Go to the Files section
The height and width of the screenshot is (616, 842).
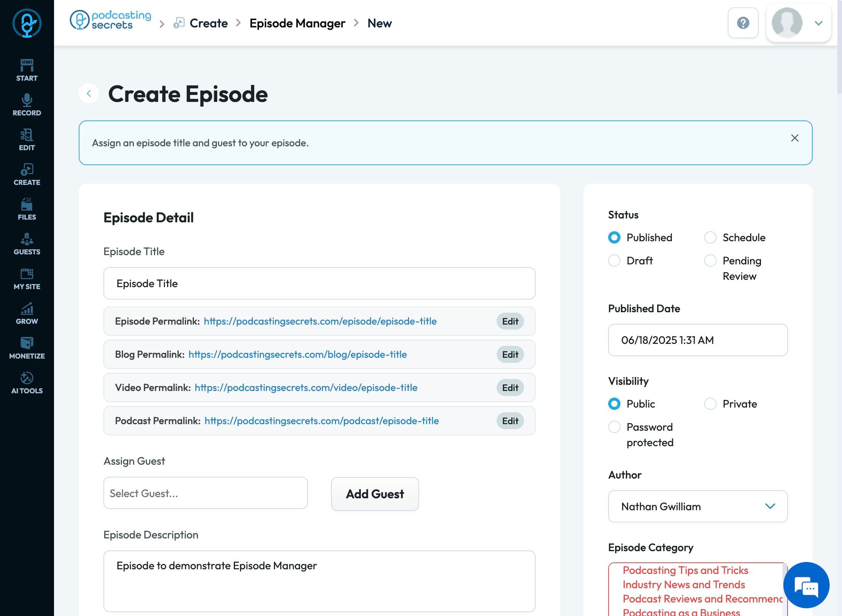coord(27,209)
